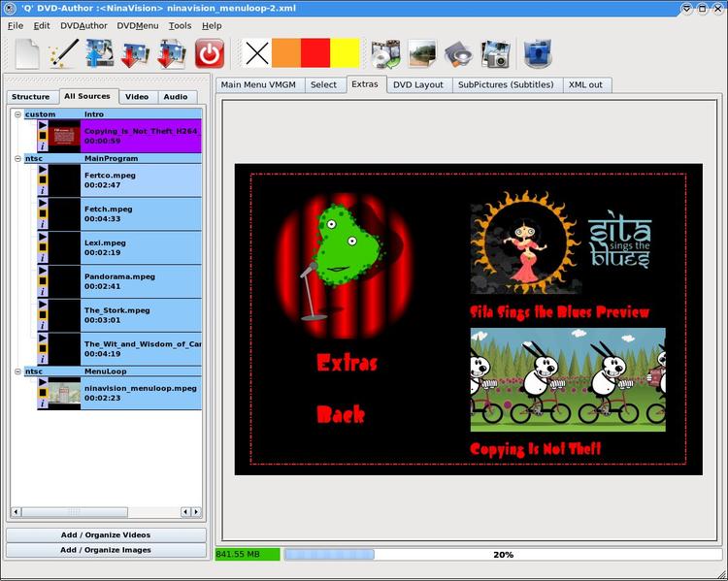
Task: Click the 20% disc usage progress bar
Action: [503, 555]
